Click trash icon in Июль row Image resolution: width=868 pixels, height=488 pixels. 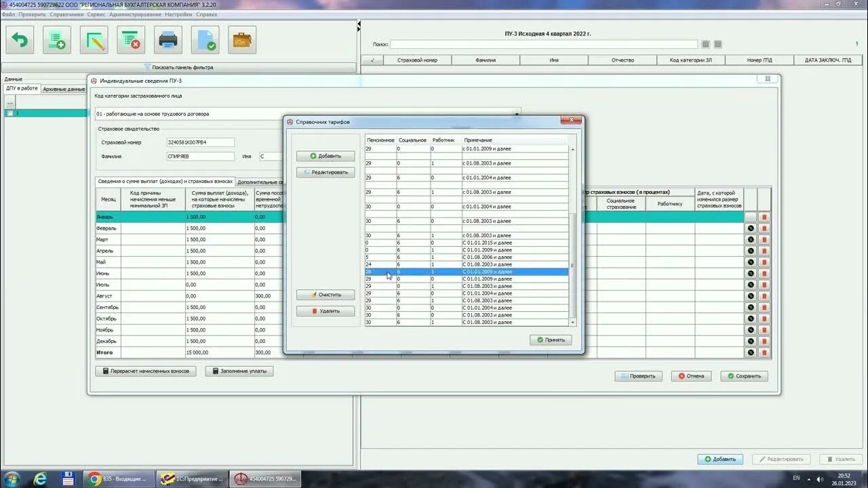pos(764,285)
